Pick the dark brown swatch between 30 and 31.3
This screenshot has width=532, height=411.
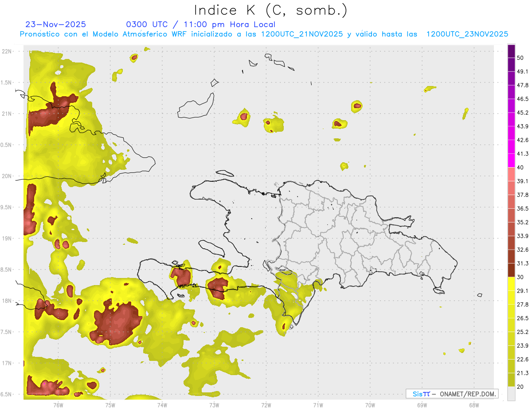point(511,270)
